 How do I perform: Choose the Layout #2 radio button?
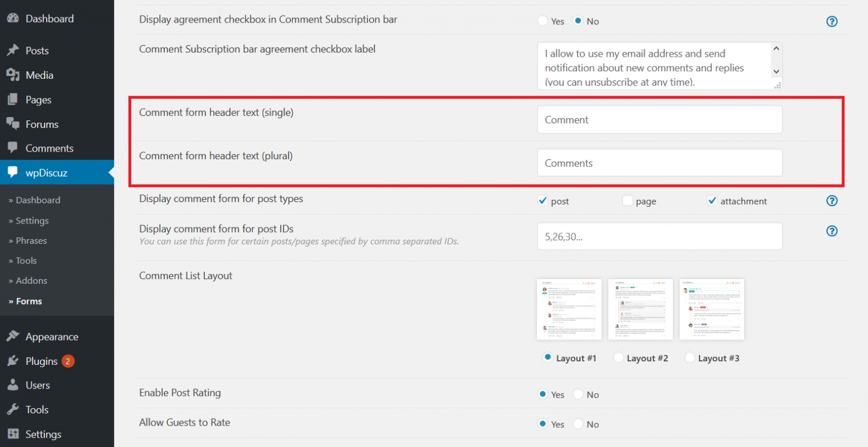point(618,357)
